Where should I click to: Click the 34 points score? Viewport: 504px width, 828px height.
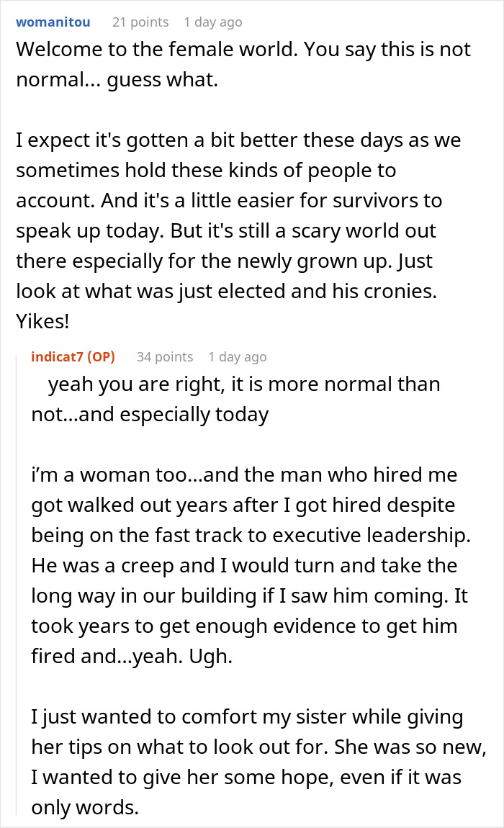click(165, 356)
